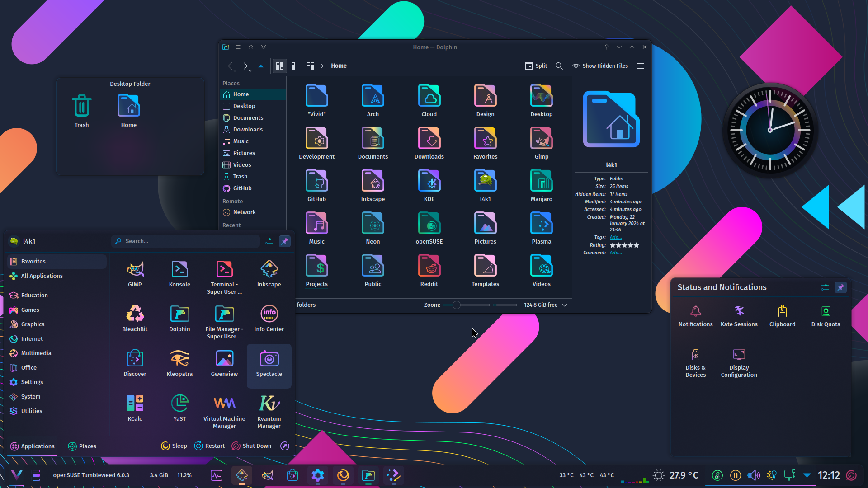The height and width of the screenshot is (488, 868).
Task: Focus the launcher Search field
Action: tap(186, 241)
